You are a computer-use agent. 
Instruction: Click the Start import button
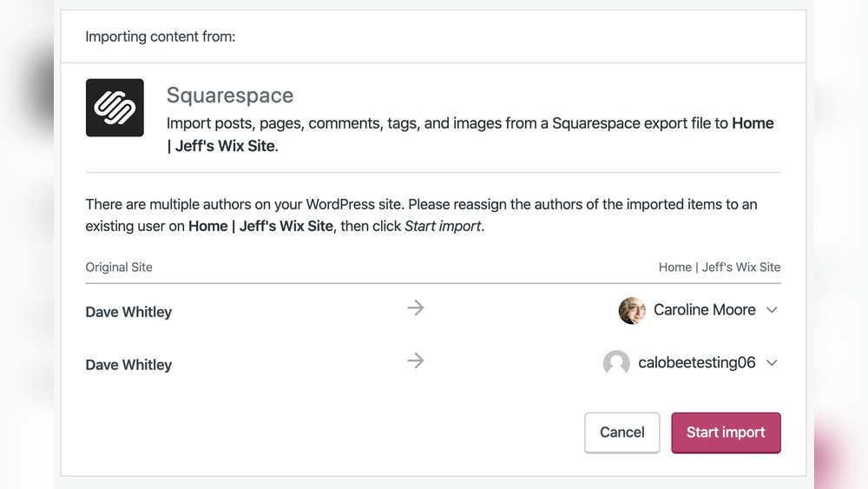point(726,433)
